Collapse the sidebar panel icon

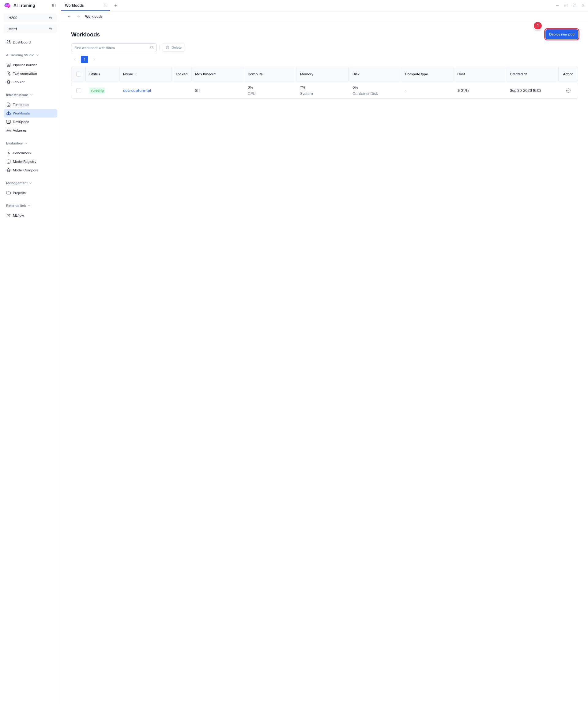tap(54, 6)
